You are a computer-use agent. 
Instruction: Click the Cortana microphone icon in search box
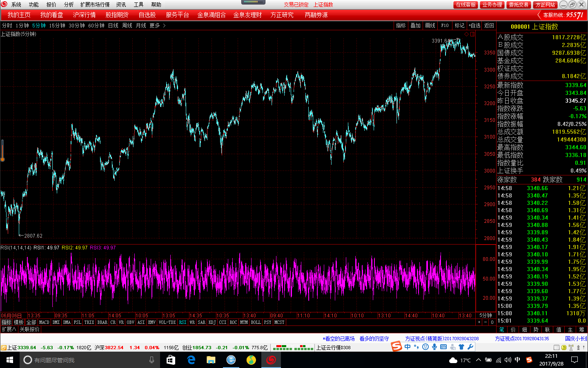coord(151,360)
